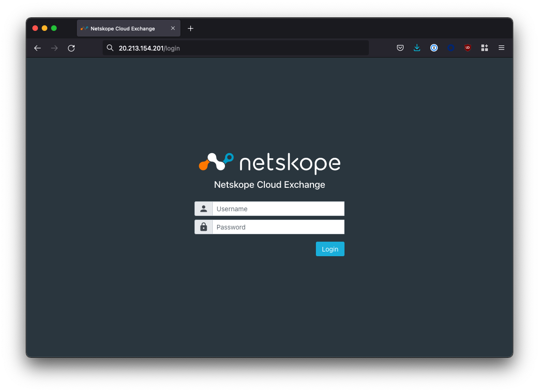
Task: Click the grid-plus extension icon
Action: click(485, 48)
